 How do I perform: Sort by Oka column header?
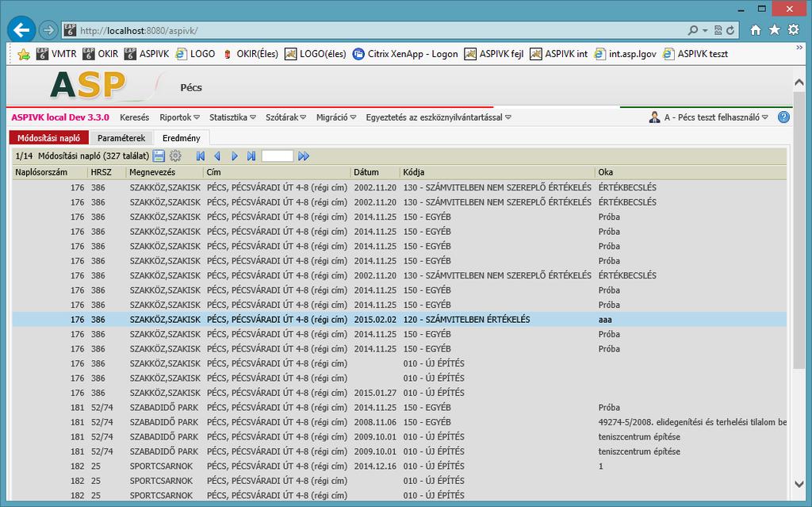pyautogui.click(x=691, y=172)
